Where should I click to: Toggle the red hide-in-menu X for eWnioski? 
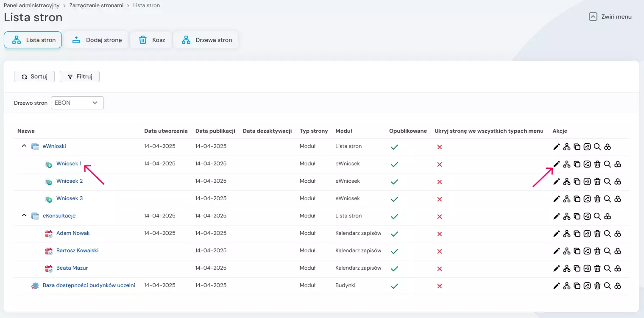pos(440,147)
